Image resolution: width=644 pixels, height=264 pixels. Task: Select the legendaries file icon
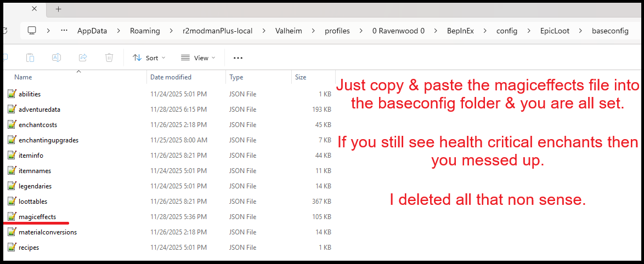pos(12,186)
